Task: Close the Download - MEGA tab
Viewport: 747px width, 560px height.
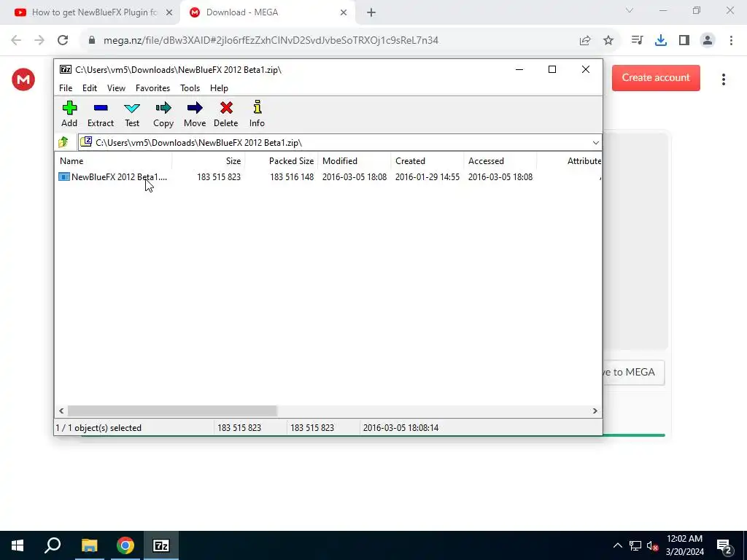Action: click(344, 13)
